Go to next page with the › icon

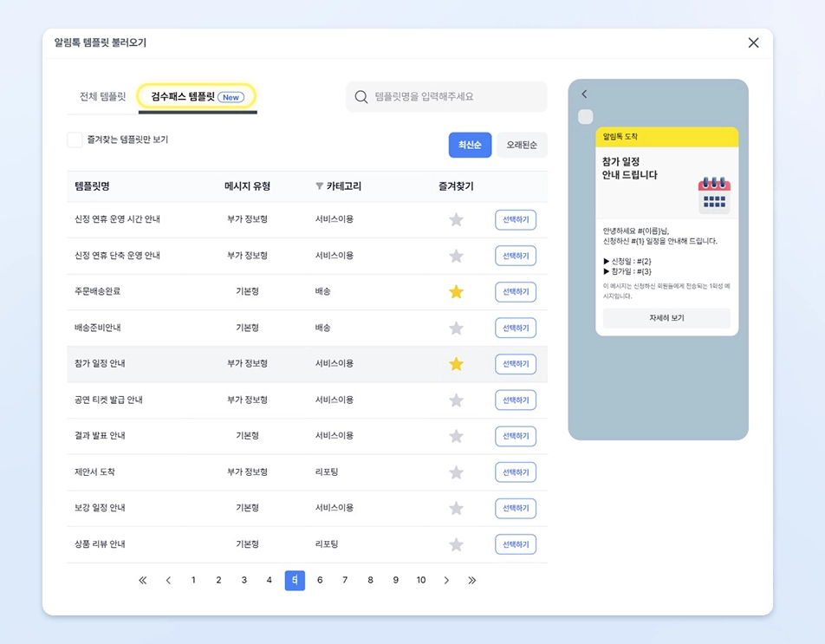click(446, 581)
